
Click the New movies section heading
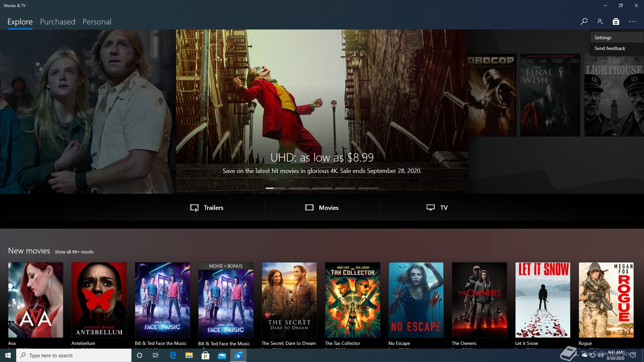click(29, 251)
